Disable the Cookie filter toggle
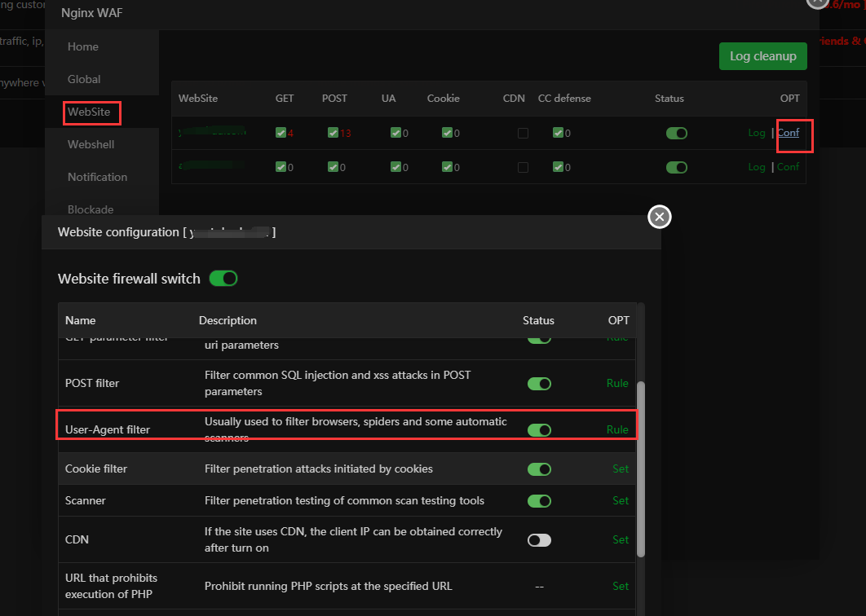Viewport: 866px width, 616px height. tap(539, 469)
